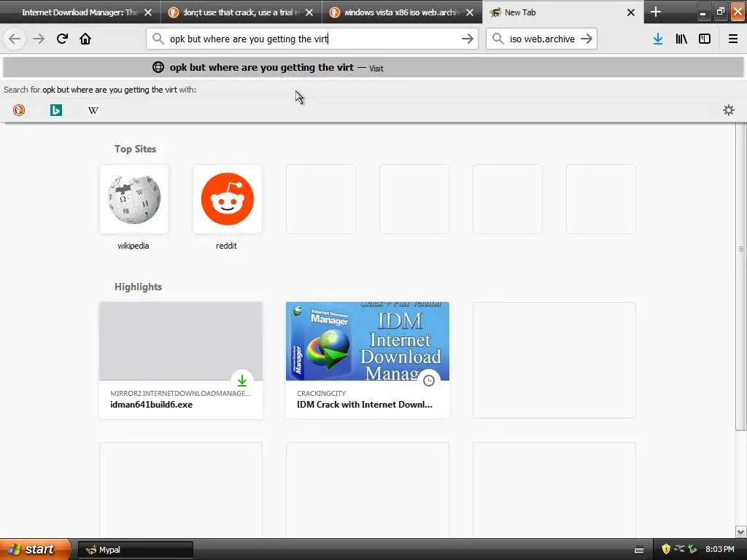Screen dimensions: 747x560
Task: Go back with the back arrow button
Action: (15, 39)
